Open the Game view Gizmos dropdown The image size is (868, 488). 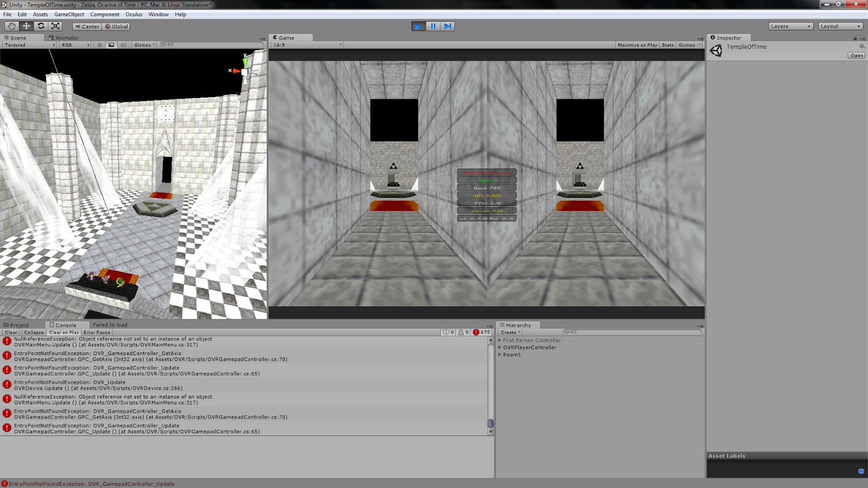(x=690, y=45)
